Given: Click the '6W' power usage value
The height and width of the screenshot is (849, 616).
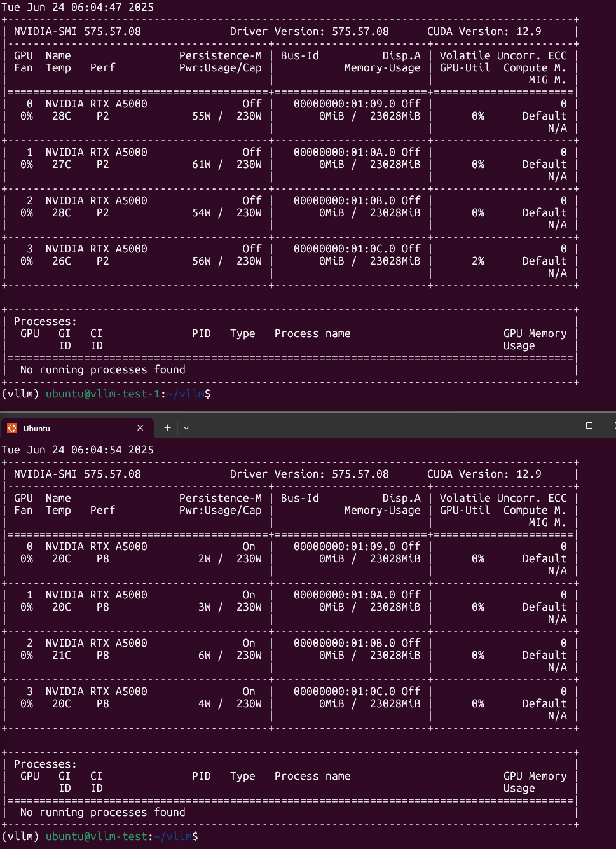Looking at the screenshot, I should (205, 655).
